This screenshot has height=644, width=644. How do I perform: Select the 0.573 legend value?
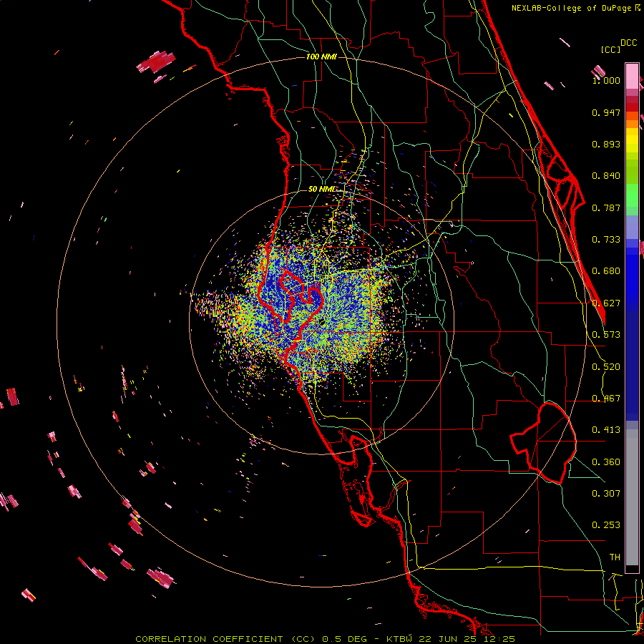point(606,335)
